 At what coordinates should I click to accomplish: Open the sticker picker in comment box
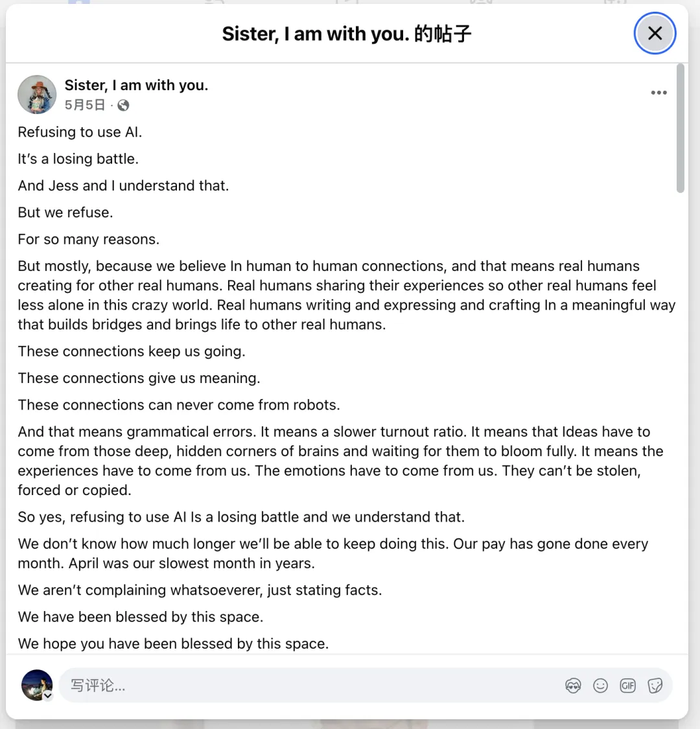(x=655, y=686)
